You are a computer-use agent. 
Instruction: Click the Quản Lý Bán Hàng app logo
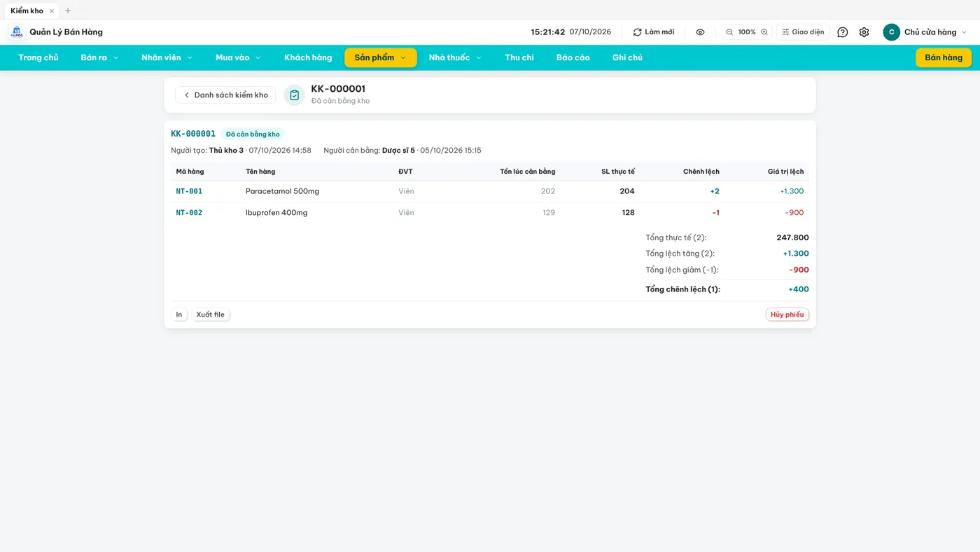[16, 32]
